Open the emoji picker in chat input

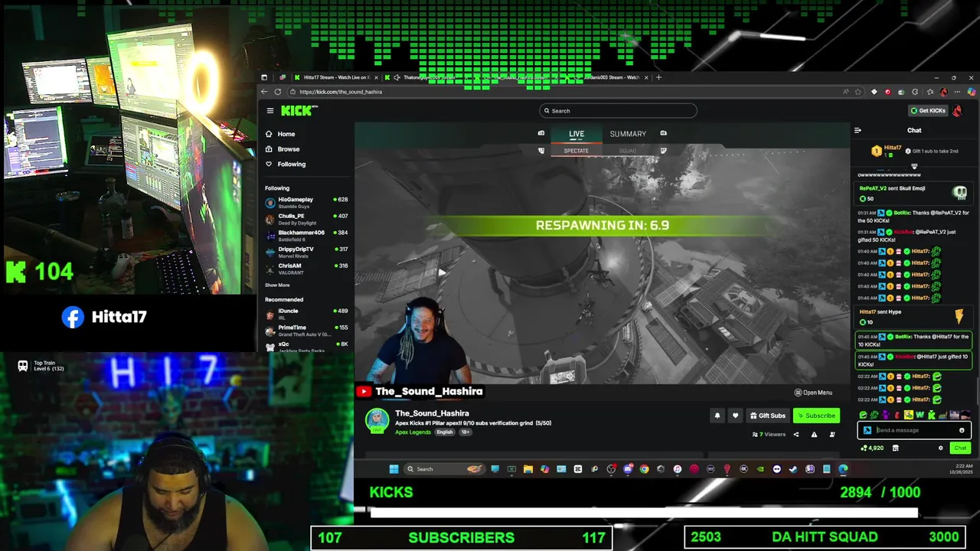click(x=962, y=430)
